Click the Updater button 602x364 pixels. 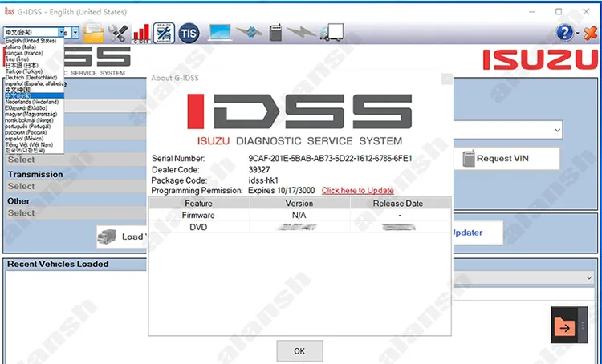tap(478, 233)
